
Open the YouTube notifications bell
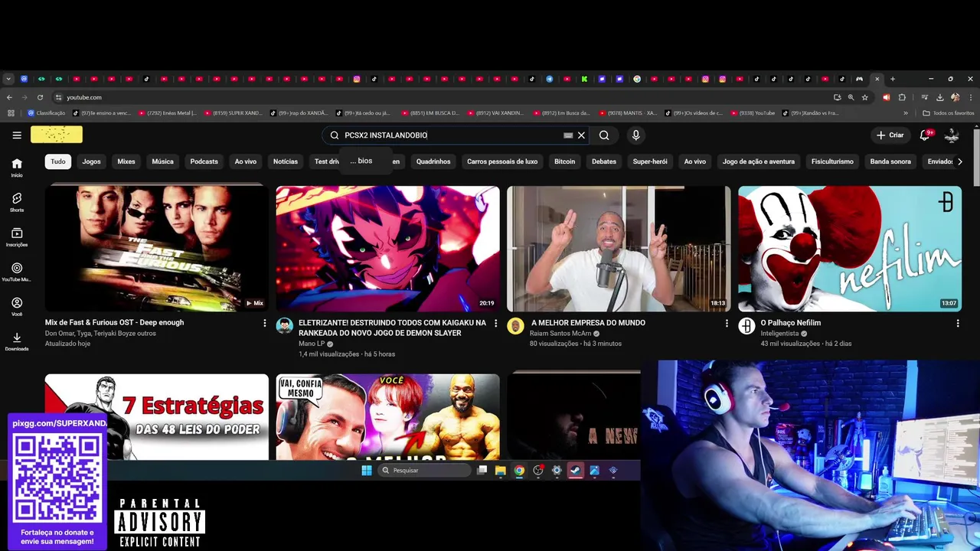click(925, 135)
